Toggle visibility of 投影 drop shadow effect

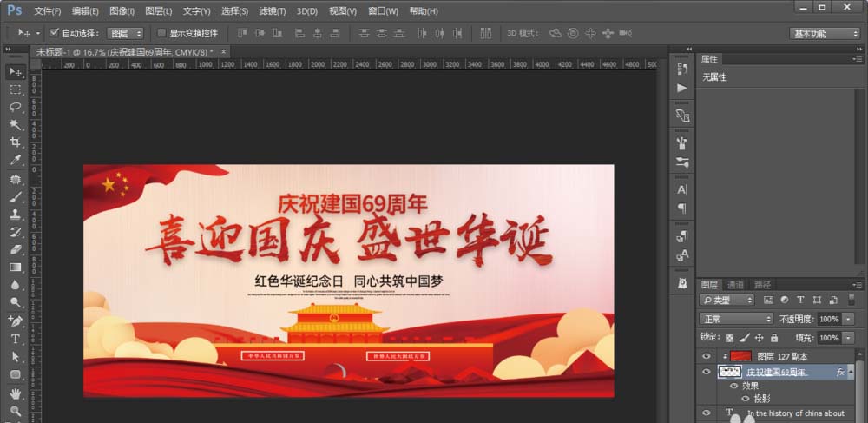745,398
